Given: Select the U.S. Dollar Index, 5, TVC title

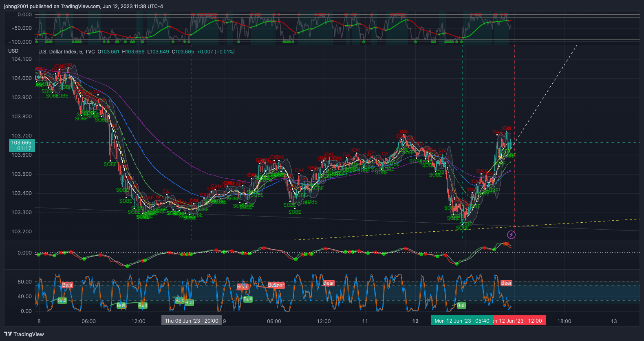Looking at the screenshot, I should point(66,52).
